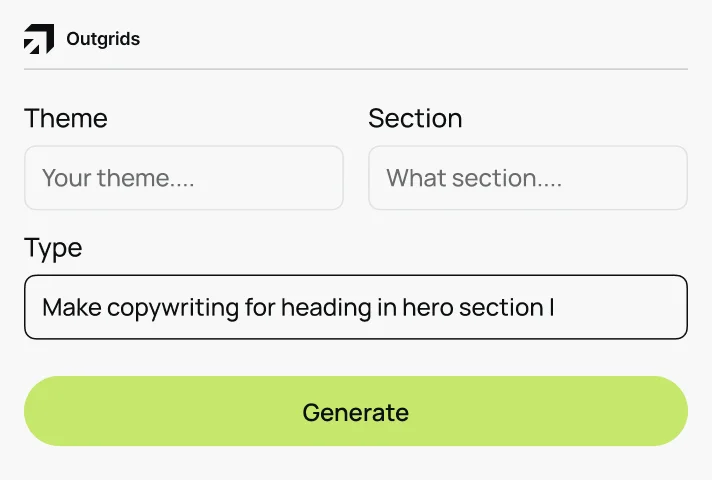
Task: Click the Outgrids arrow logo icon
Action: [x=39, y=40]
